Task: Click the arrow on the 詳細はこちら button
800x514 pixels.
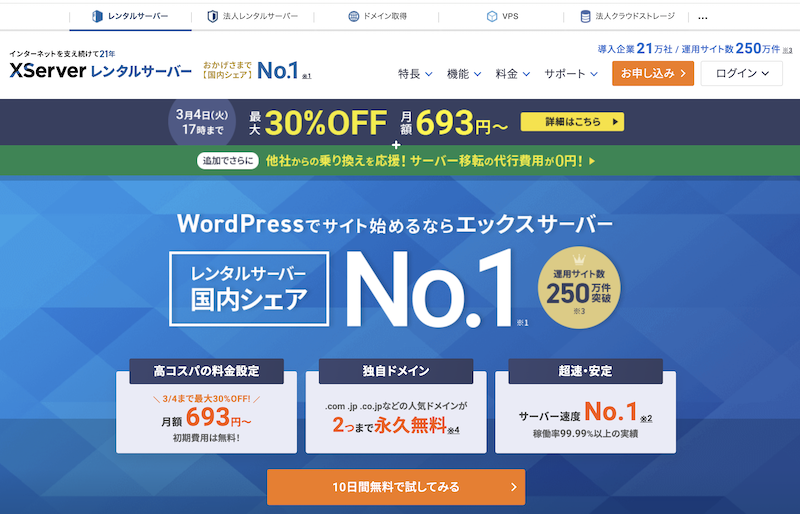Action: click(615, 122)
